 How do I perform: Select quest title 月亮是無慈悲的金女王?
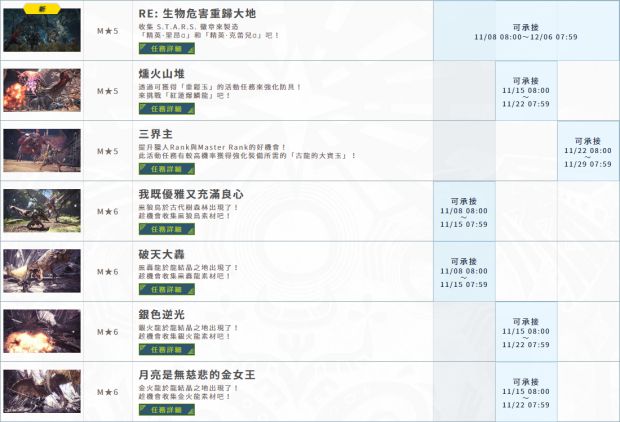coord(197,375)
